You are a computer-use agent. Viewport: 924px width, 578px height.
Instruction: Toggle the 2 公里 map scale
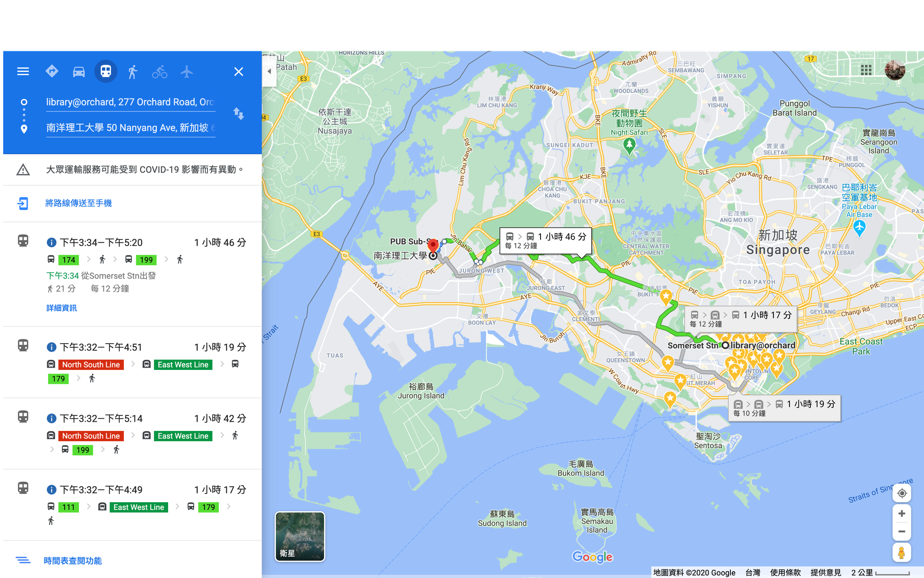(x=881, y=572)
